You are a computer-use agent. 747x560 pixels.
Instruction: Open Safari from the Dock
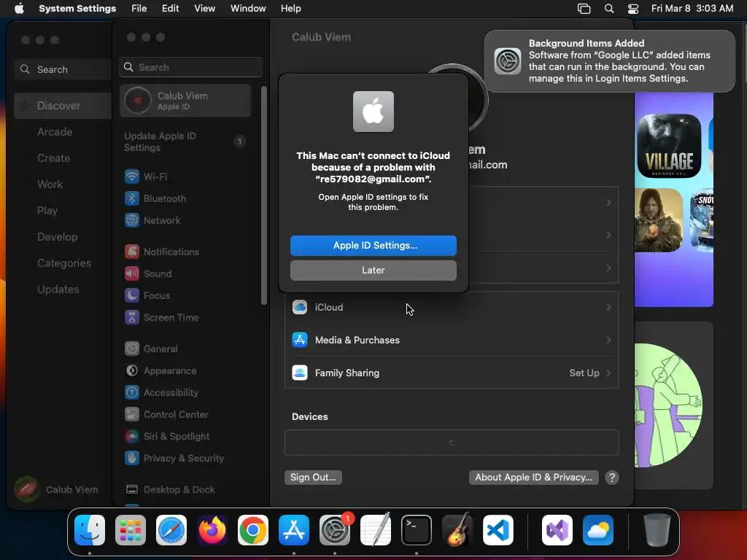pyautogui.click(x=171, y=530)
